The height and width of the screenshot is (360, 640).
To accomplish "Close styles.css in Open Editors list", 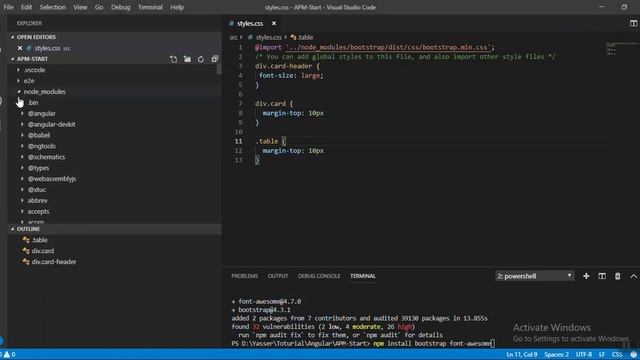I will (20, 48).
